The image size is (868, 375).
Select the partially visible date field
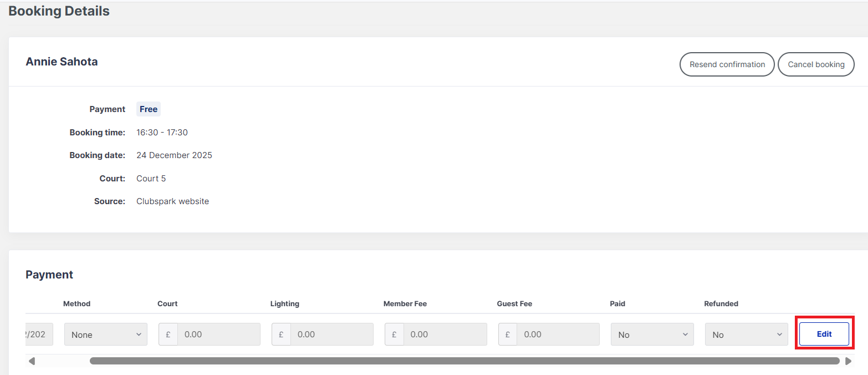39,335
